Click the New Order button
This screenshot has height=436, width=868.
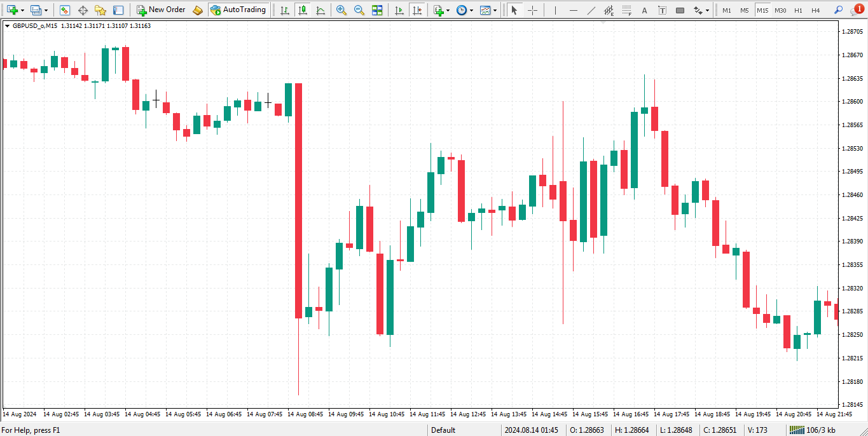click(161, 10)
